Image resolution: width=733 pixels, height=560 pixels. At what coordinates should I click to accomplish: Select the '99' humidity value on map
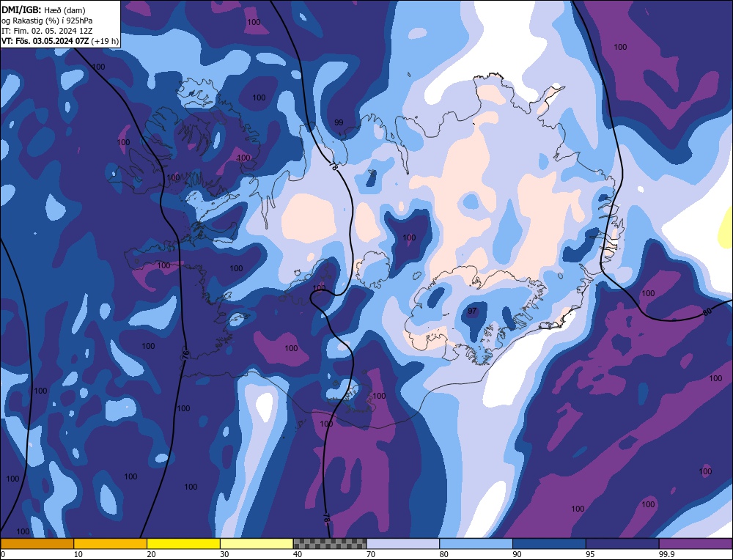pos(339,122)
